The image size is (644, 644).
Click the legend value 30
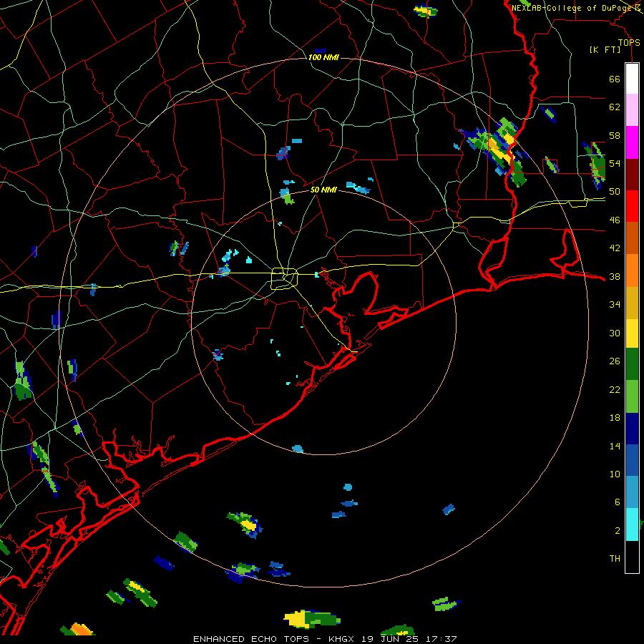pyautogui.click(x=615, y=333)
